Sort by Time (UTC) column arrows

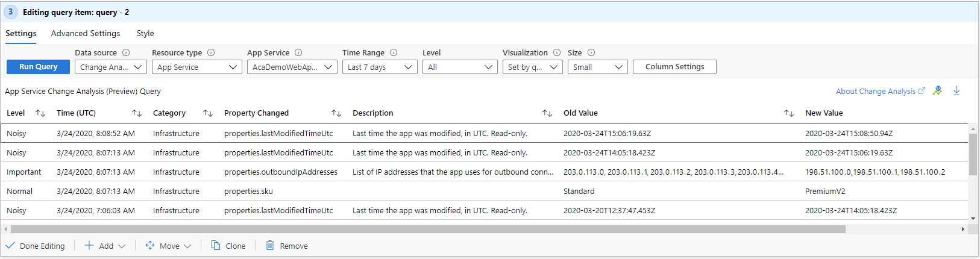[x=137, y=113]
